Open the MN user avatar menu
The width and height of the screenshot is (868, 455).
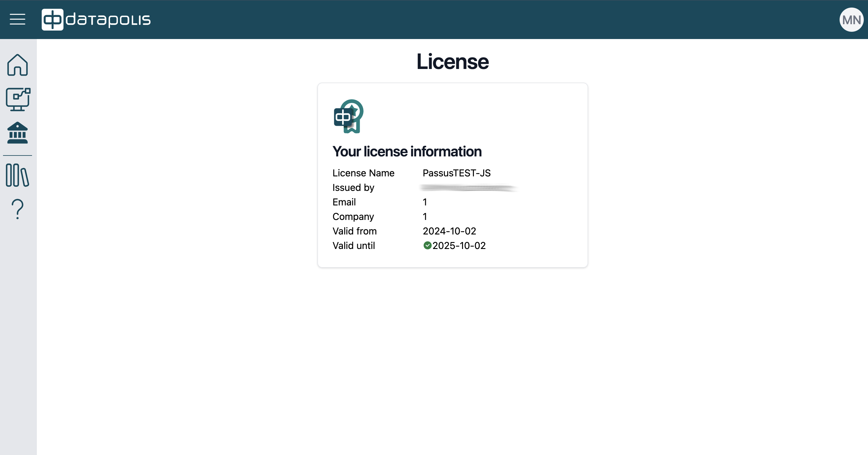point(851,20)
